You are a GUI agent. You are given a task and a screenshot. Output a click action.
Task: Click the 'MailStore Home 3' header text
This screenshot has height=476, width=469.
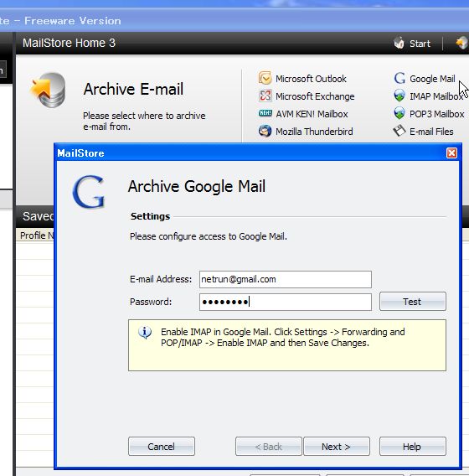(x=69, y=43)
